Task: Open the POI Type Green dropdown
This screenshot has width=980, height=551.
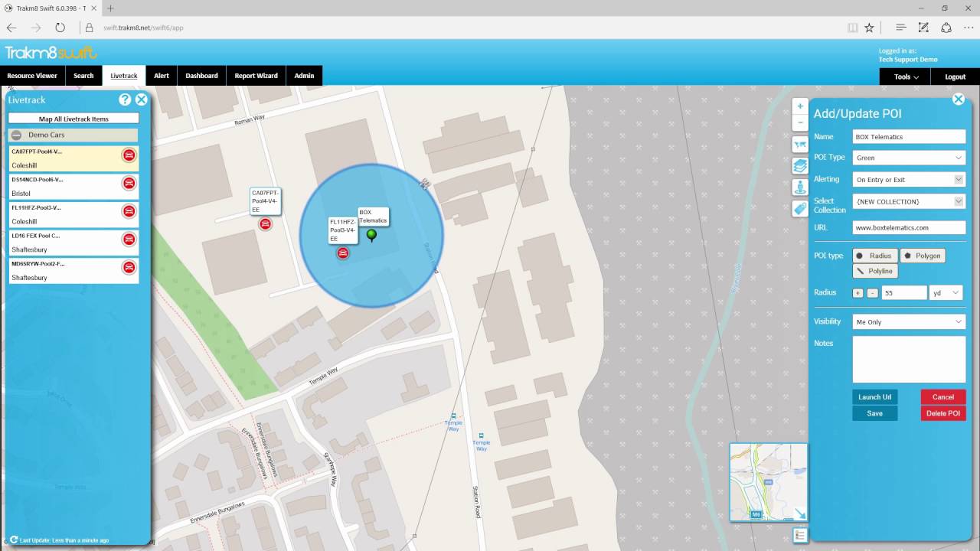Action: click(909, 158)
